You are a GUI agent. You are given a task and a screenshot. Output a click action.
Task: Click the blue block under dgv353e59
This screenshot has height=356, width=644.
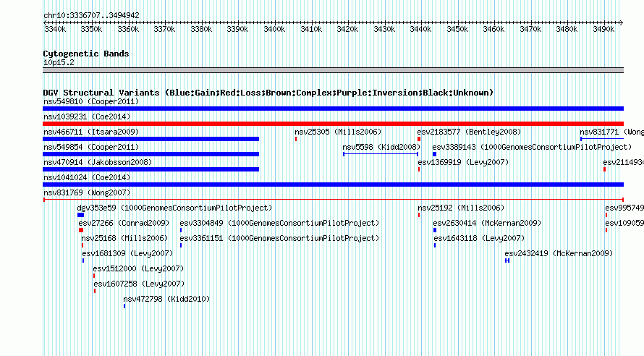(x=80, y=215)
